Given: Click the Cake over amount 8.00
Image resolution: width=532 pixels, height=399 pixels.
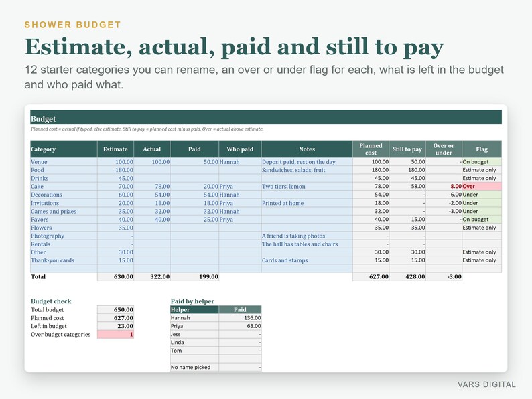Looking at the screenshot, I should (444, 187).
